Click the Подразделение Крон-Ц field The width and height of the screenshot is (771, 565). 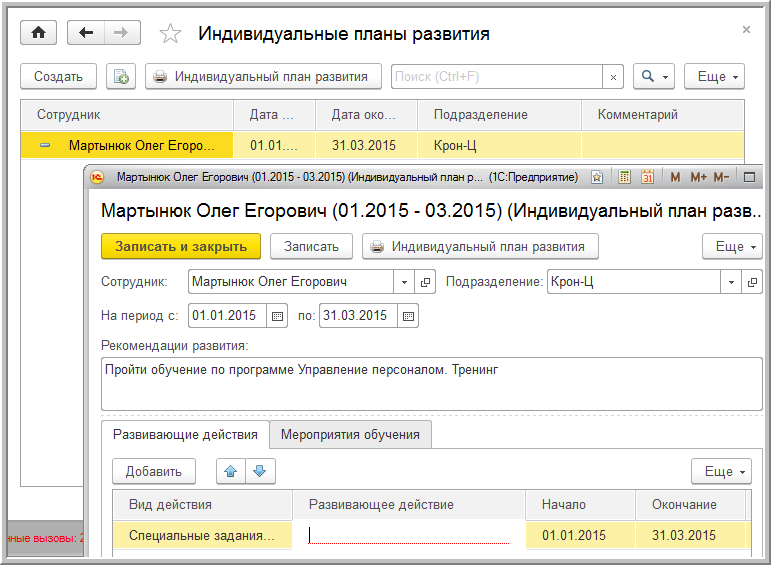pyautogui.click(x=634, y=282)
